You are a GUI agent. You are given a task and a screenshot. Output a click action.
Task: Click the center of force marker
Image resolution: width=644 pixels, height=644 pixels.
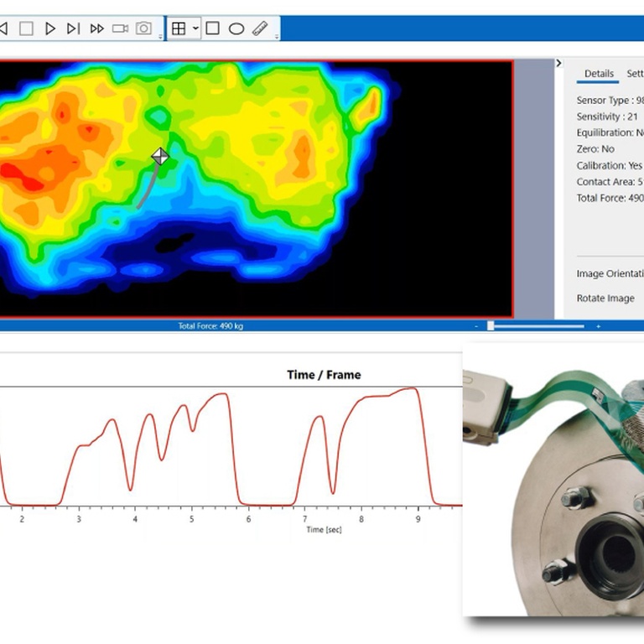160,157
